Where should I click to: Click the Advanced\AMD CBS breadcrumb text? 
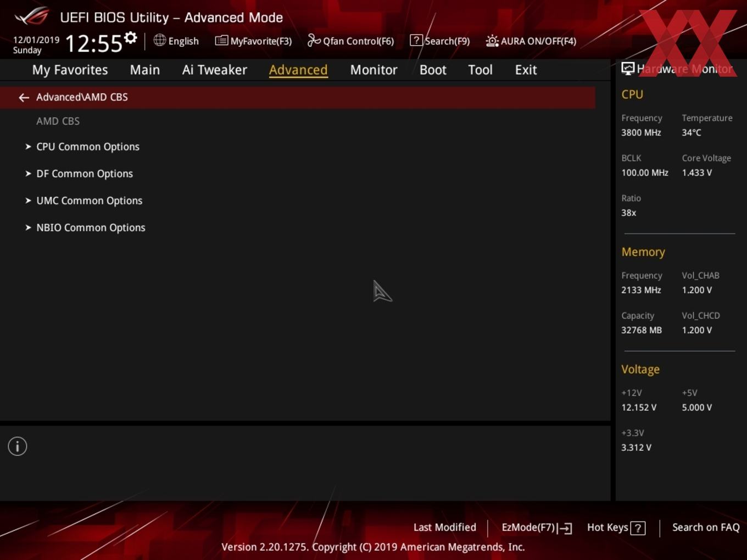[82, 97]
